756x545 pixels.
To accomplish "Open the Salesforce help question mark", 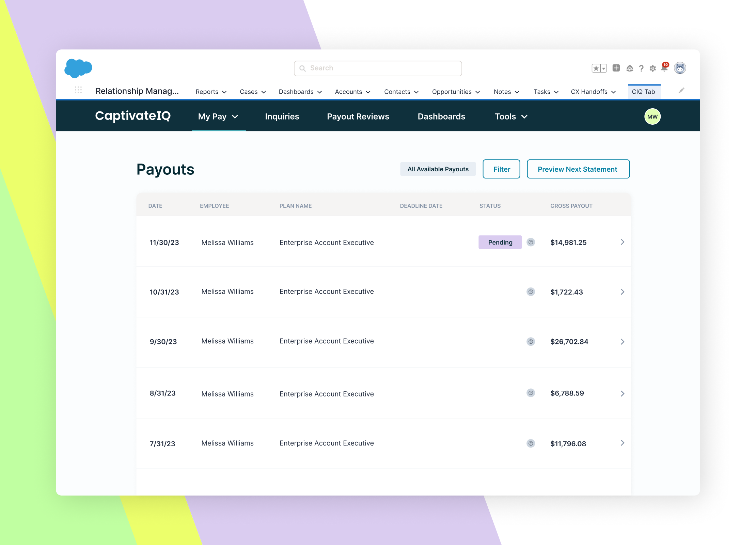I will point(641,68).
